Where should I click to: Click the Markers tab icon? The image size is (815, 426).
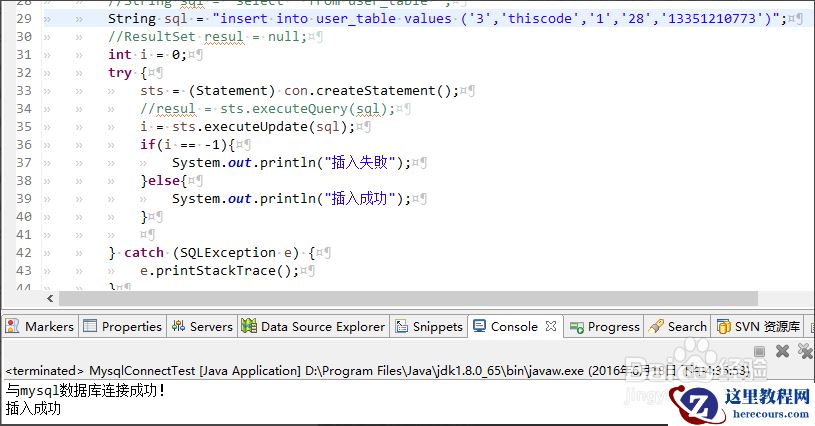coord(12,326)
